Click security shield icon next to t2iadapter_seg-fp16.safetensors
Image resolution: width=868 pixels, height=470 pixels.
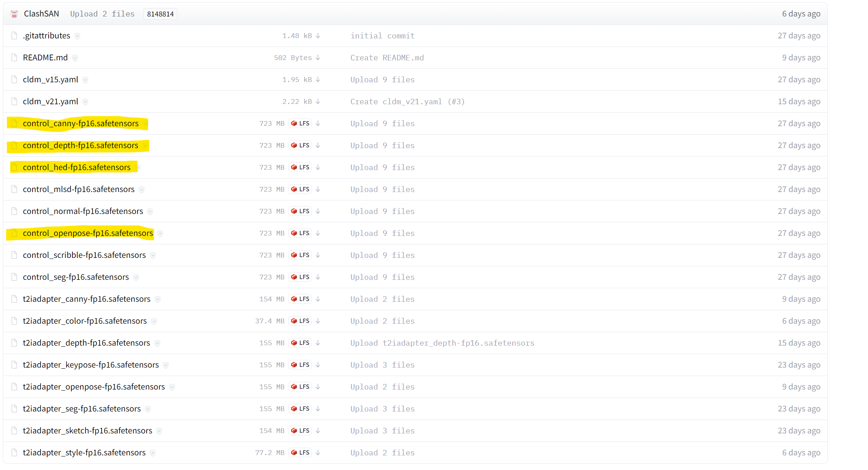click(x=148, y=409)
